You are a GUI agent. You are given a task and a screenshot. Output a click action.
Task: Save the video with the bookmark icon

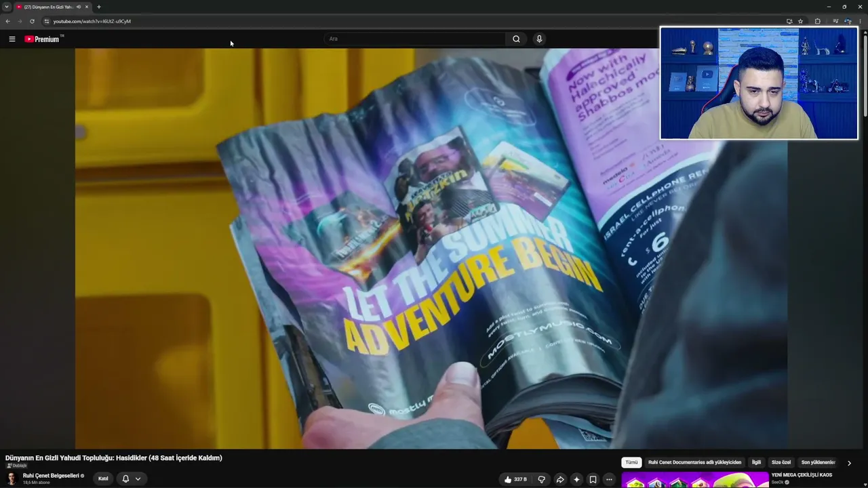[x=593, y=479]
